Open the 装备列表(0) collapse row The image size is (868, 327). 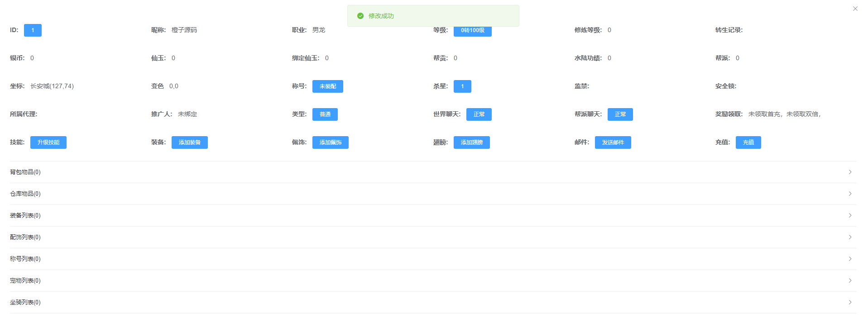(25, 216)
